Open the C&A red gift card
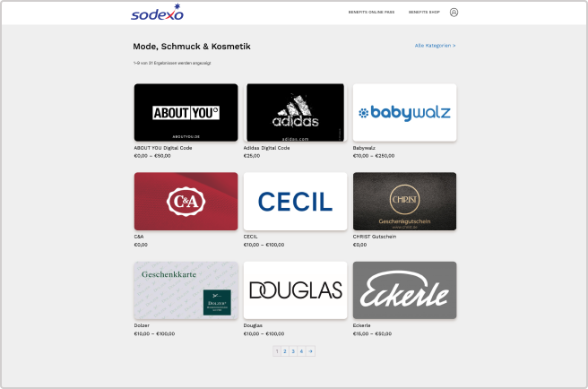 click(x=186, y=202)
